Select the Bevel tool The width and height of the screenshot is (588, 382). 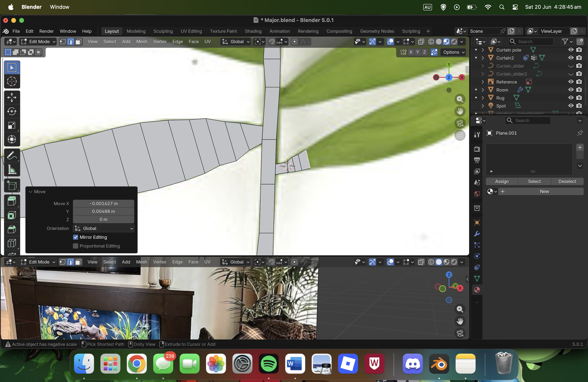[12, 229]
